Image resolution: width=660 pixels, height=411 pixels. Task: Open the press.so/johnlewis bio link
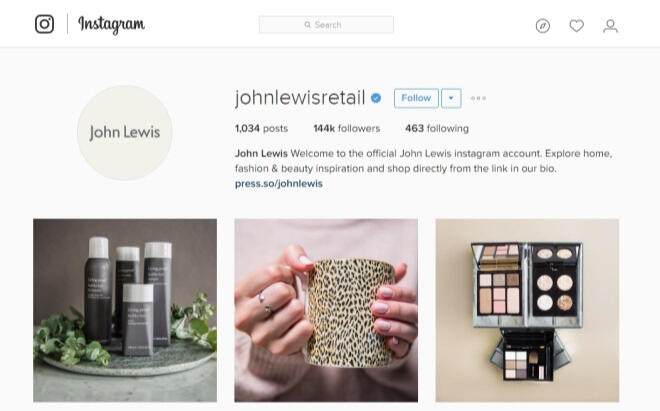[x=279, y=184]
